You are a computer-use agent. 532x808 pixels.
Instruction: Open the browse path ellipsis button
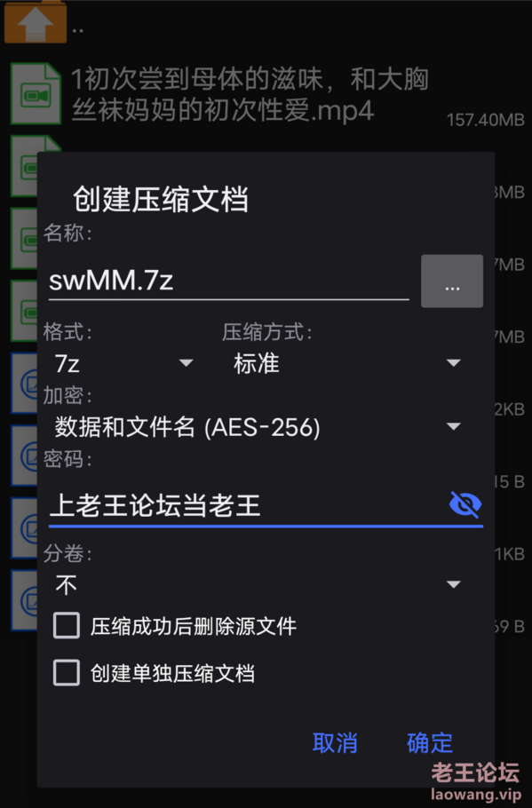pyautogui.click(x=452, y=281)
